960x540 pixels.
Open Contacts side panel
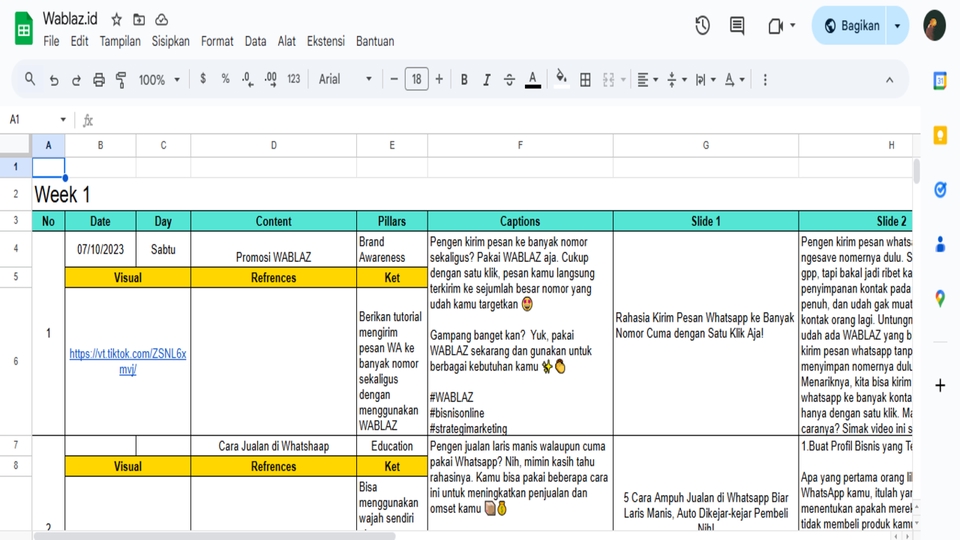coord(940,244)
